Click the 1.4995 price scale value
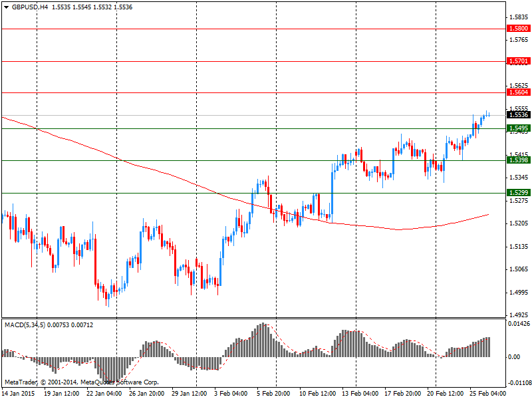The width and height of the screenshot is (532, 399). (x=519, y=292)
